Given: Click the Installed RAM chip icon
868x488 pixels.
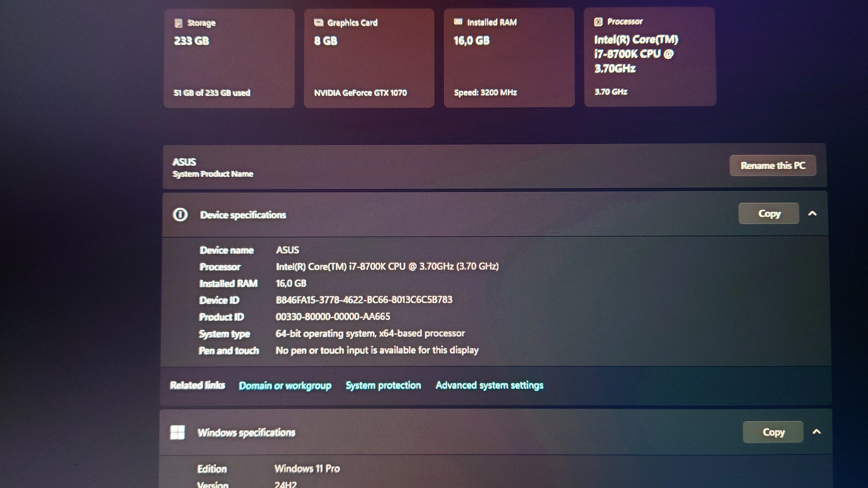Looking at the screenshot, I should coord(458,22).
